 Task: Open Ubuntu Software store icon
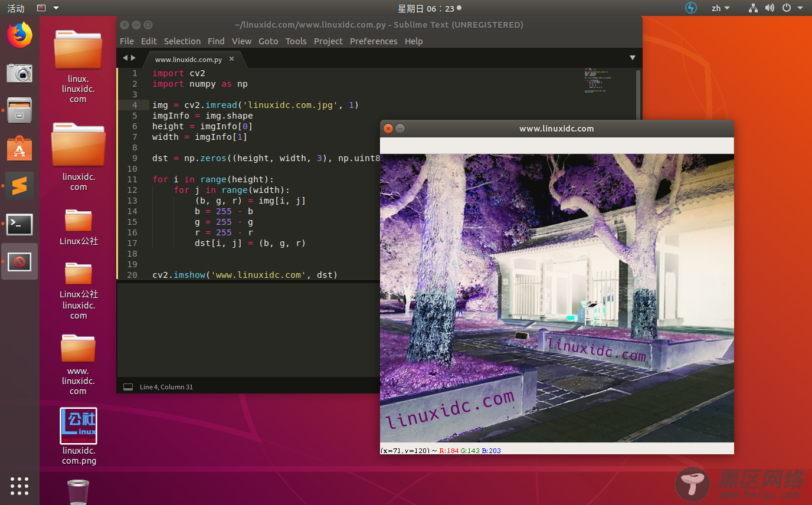pos(19,148)
